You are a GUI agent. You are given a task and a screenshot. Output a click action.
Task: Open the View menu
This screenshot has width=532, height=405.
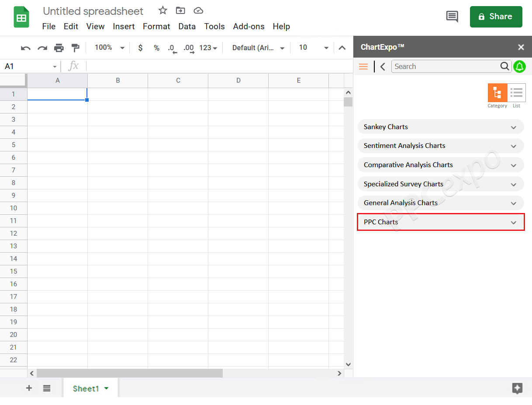point(95,27)
